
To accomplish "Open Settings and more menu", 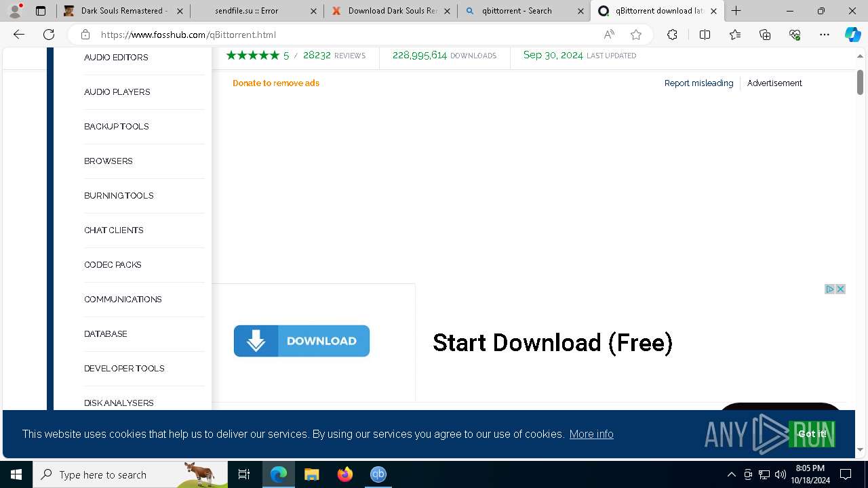I will point(825,35).
